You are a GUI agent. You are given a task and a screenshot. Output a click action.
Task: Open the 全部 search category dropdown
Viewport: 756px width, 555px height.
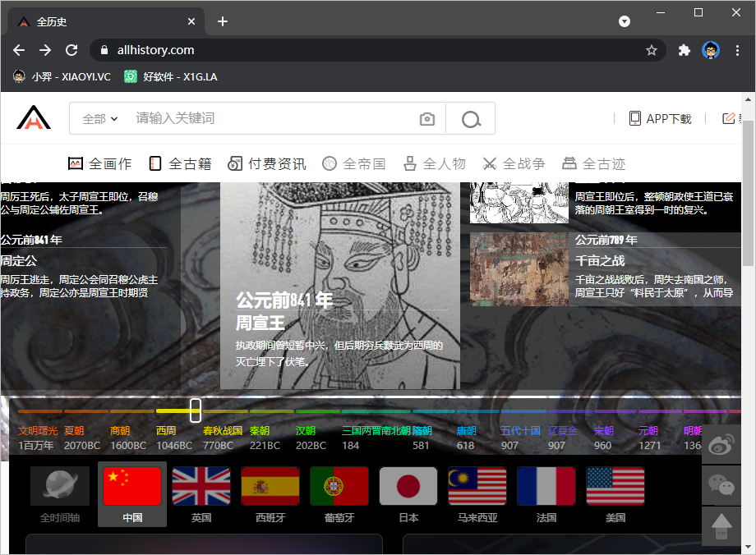(x=99, y=118)
